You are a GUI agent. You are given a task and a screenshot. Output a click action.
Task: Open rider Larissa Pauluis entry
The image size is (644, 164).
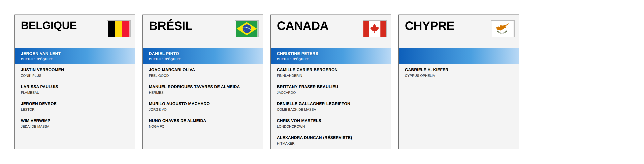[75, 89]
